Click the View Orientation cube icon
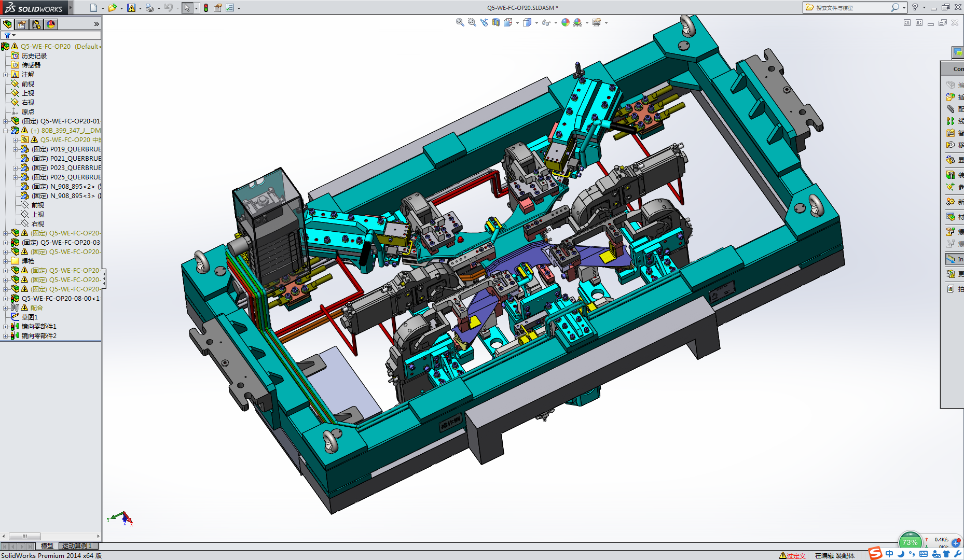964x560 pixels. coord(508,22)
